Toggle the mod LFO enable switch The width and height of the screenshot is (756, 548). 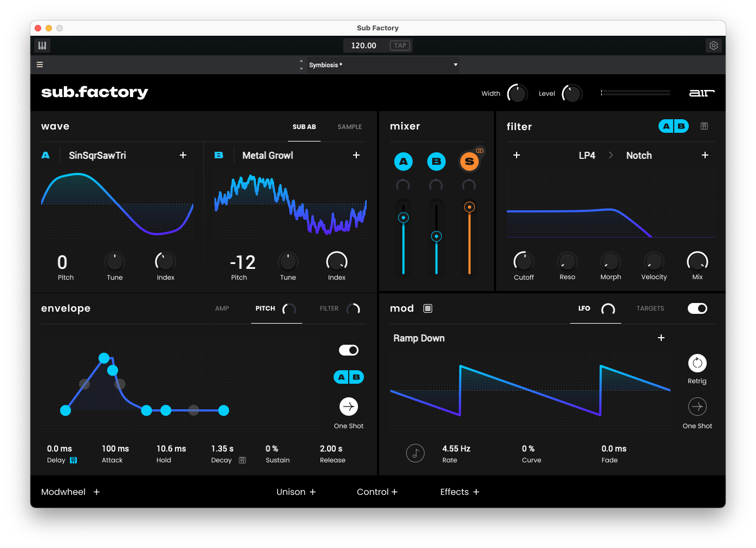697,308
